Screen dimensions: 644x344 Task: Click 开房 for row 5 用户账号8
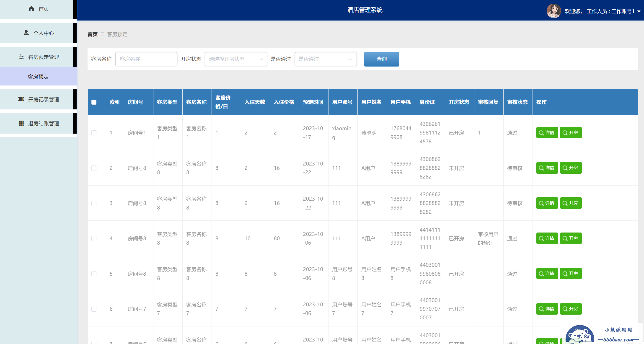571,274
